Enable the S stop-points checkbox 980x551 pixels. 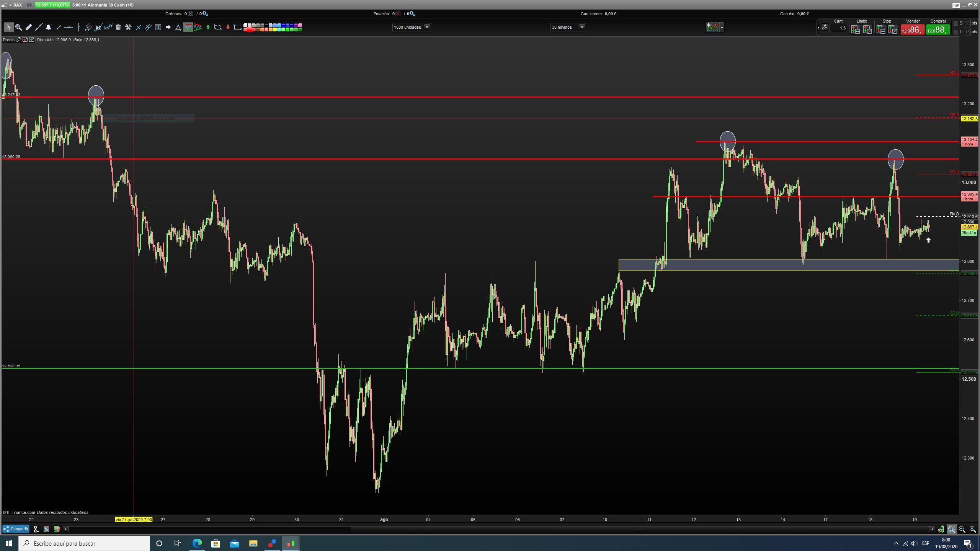(956, 23)
